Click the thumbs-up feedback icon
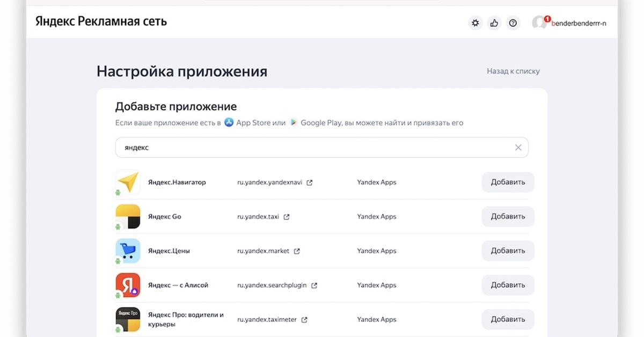644x337 pixels. 494,23
